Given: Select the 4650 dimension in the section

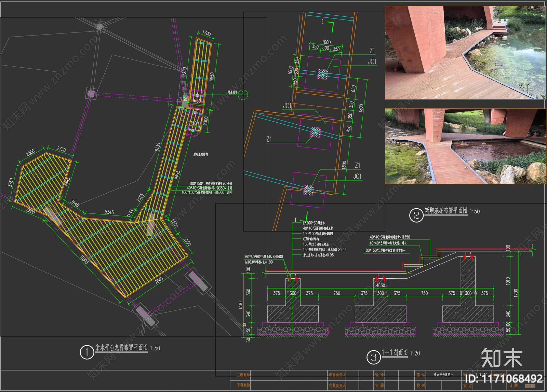Looking at the screenshot, I should (381, 285).
